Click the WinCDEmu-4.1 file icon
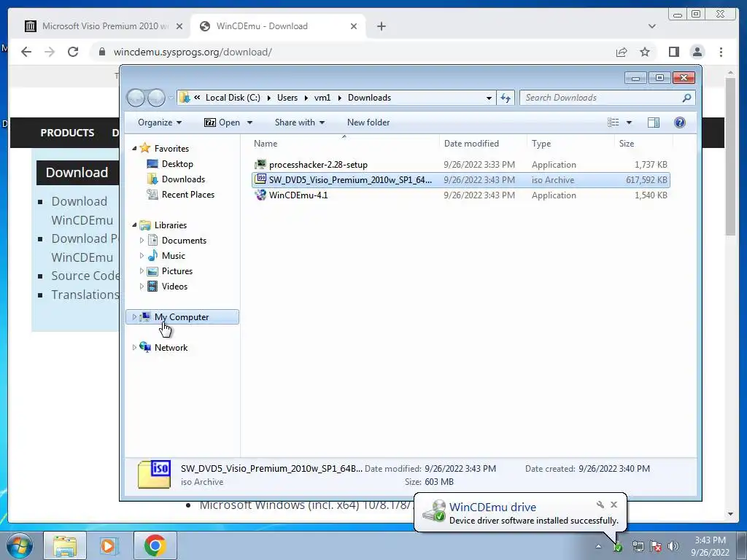Viewport: 747px width, 560px height. point(260,195)
